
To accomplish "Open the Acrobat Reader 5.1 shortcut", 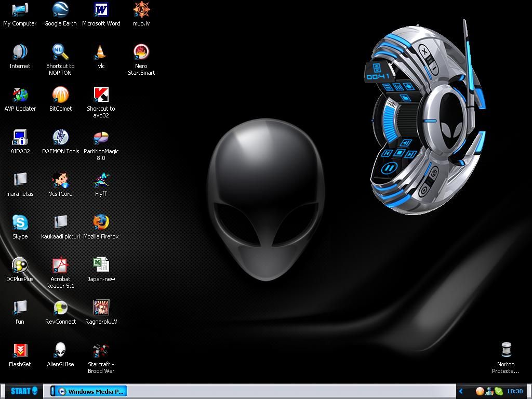I will point(60,273).
